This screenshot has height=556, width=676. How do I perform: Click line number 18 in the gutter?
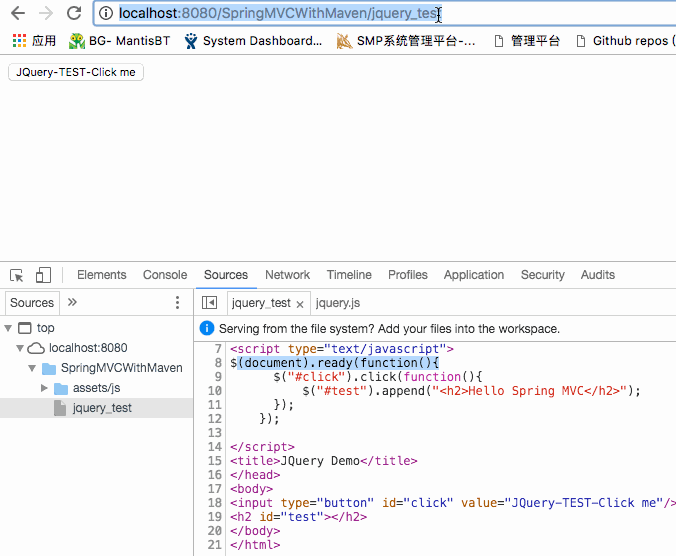point(215,503)
